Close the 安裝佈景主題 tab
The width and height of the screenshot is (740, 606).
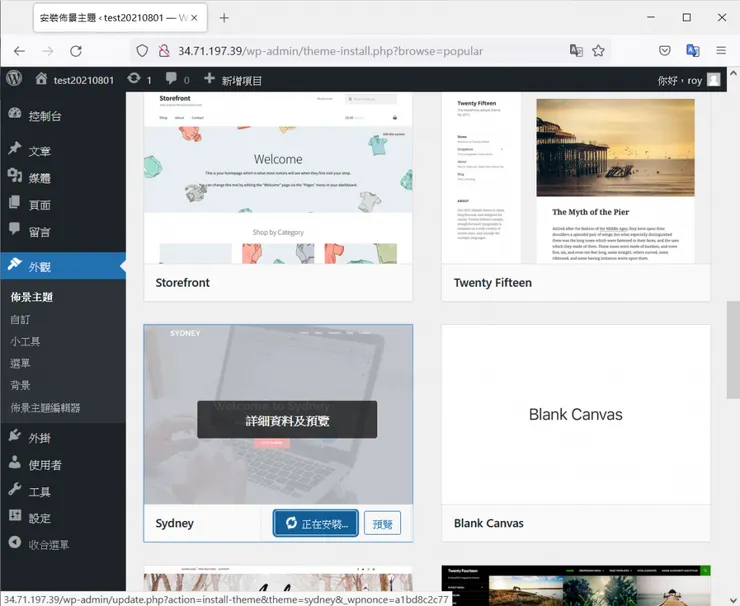pyautogui.click(x=194, y=18)
